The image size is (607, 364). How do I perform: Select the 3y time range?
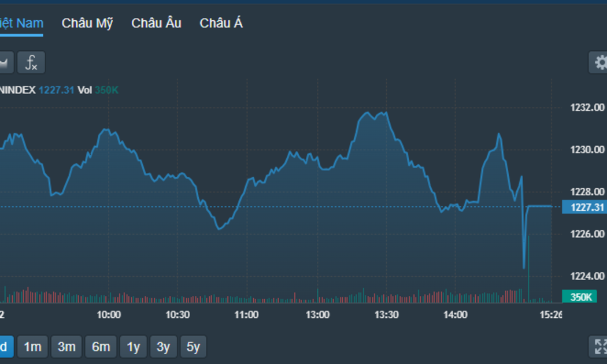(x=164, y=347)
